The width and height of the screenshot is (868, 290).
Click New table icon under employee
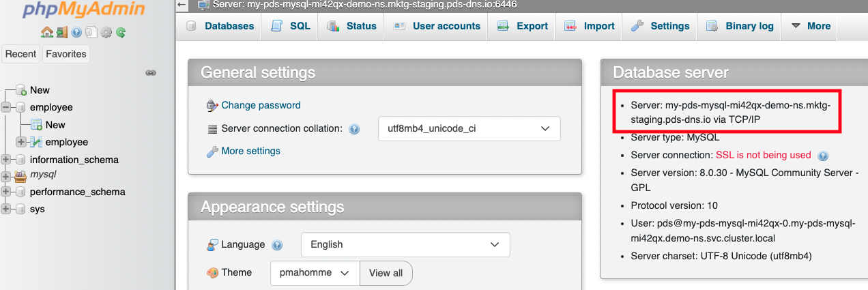point(36,125)
